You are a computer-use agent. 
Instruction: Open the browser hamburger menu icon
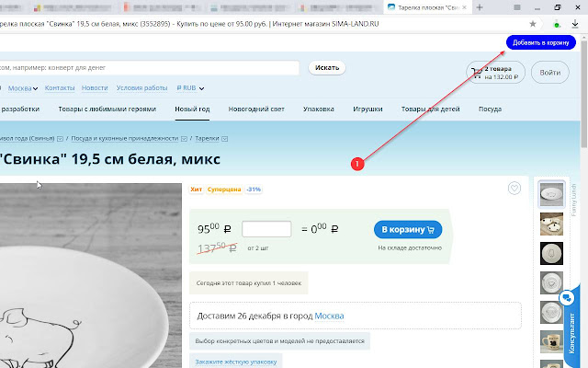pos(517,7)
